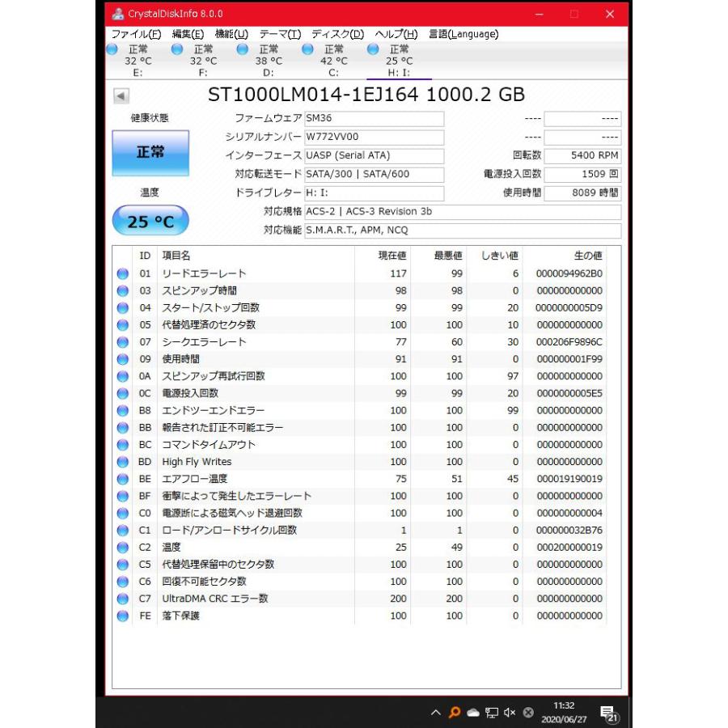
Task: Open the 言語(Language) menu
Action: coord(463,34)
